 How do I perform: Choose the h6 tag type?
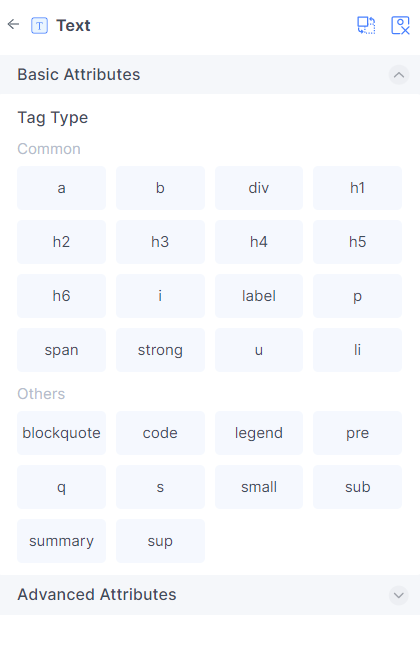pyautogui.click(x=62, y=296)
